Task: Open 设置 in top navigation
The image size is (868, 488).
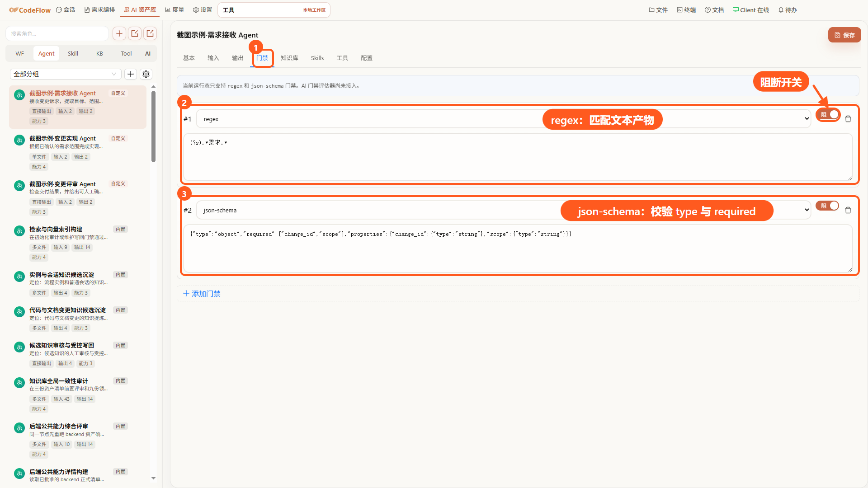Action: pos(203,10)
